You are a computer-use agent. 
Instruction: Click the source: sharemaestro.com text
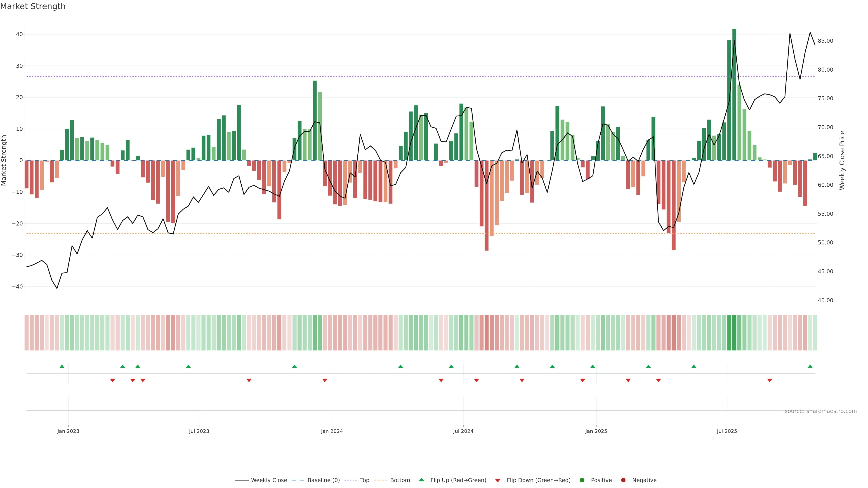point(821,411)
